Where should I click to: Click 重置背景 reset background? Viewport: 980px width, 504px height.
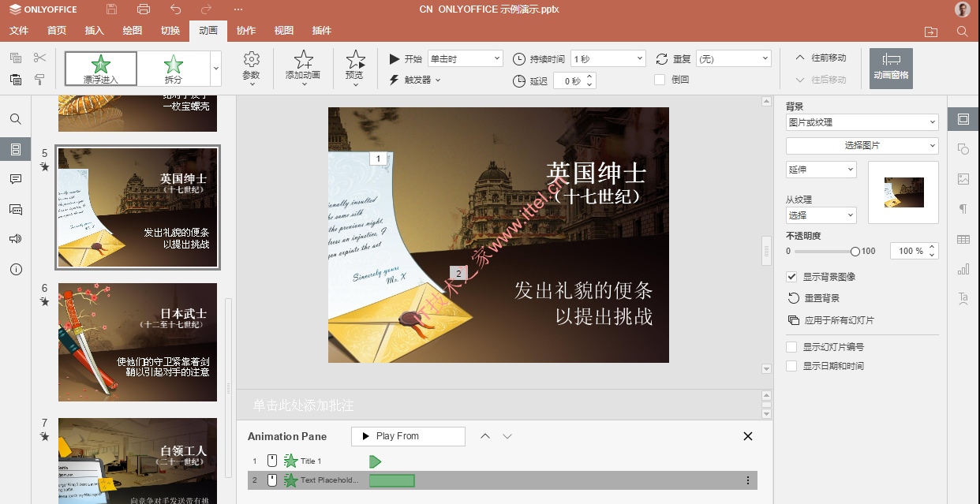[x=814, y=299]
